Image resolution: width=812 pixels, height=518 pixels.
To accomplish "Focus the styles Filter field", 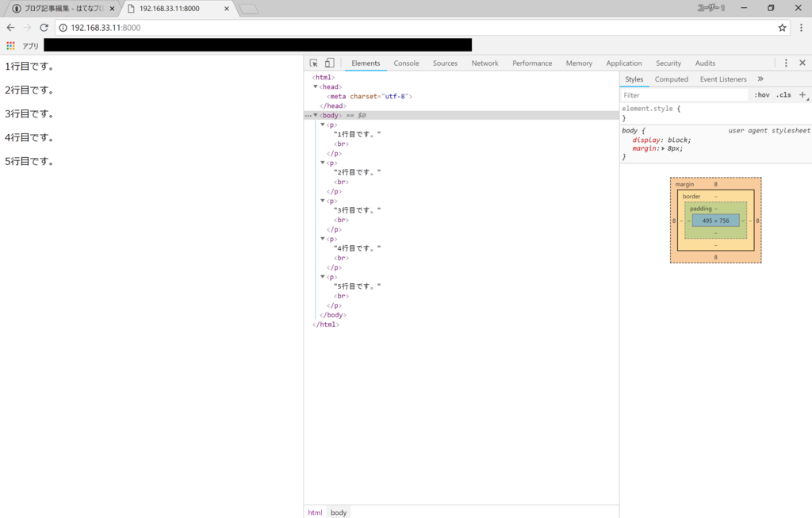I will [x=684, y=95].
